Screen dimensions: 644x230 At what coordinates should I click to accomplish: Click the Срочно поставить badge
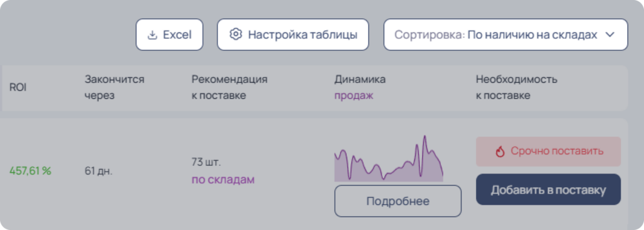pyautogui.click(x=548, y=151)
